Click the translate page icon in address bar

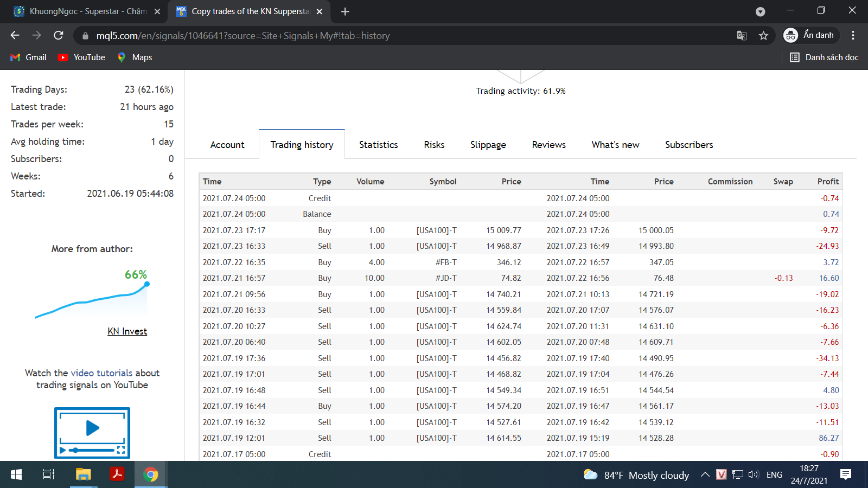742,36
